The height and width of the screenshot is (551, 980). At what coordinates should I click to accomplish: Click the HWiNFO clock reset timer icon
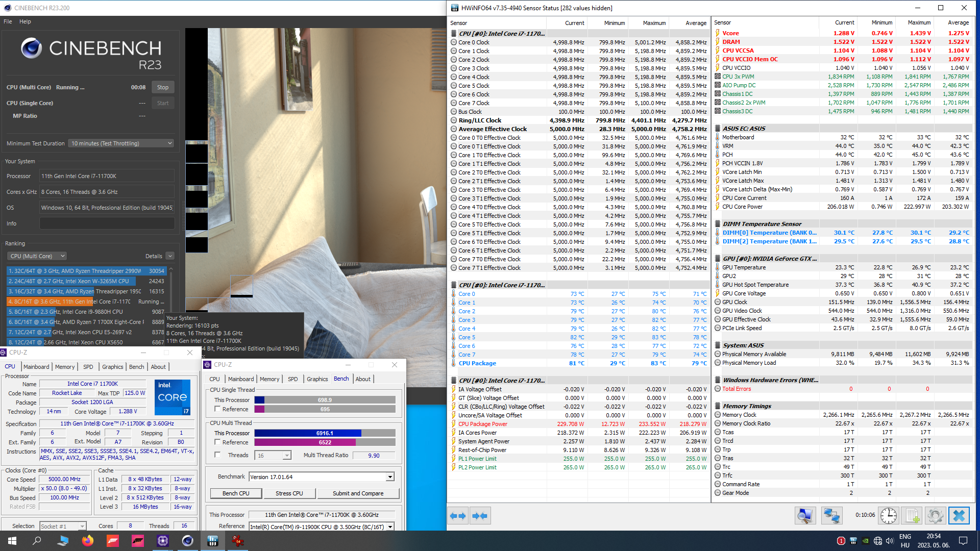888,516
